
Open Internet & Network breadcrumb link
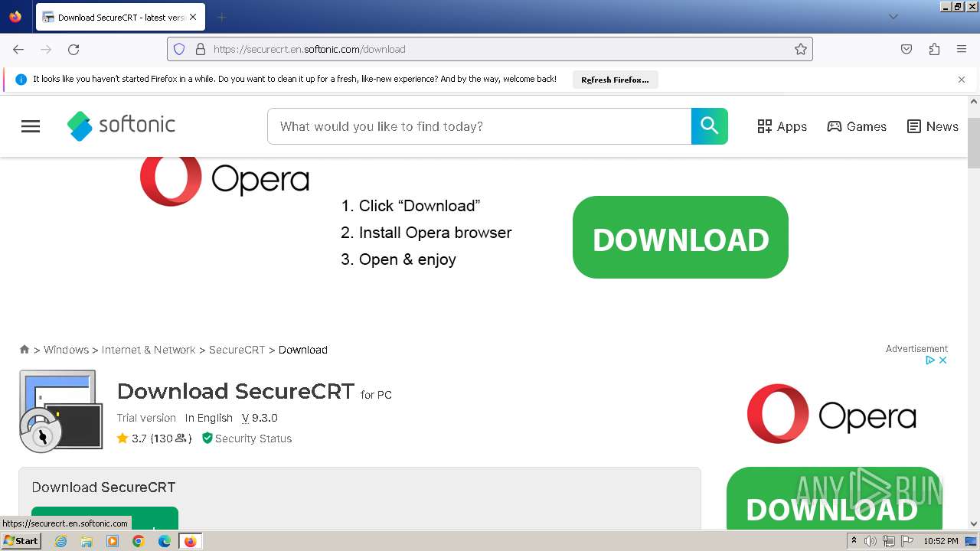point(149,350)
